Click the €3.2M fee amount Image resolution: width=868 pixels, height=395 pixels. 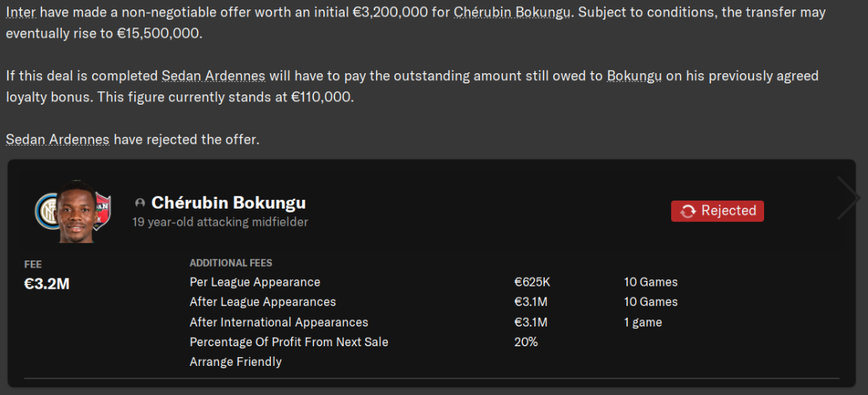pyautogui.click(x=47, y=284)
